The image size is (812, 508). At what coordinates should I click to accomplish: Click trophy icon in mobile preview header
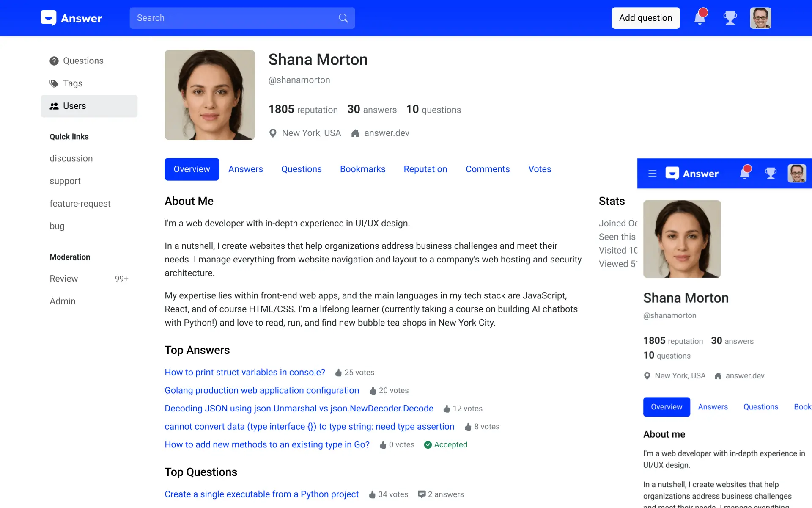point(771,173)
